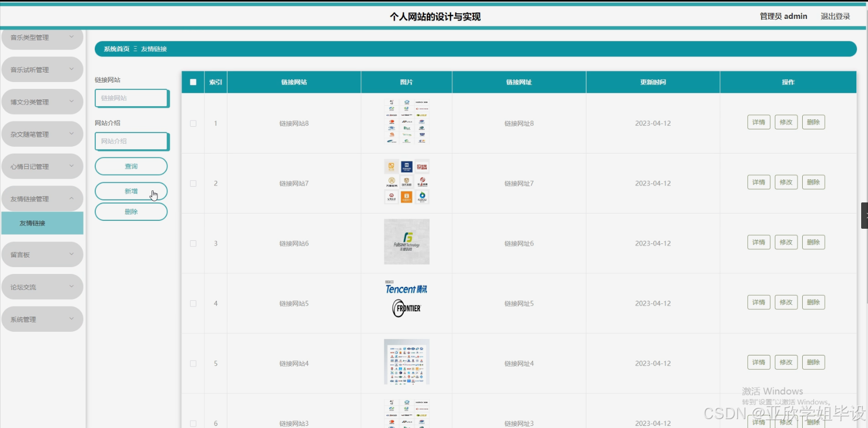Click the 更新时间 column header
This screenshot has height=428, width=868.
coord(653,82)
